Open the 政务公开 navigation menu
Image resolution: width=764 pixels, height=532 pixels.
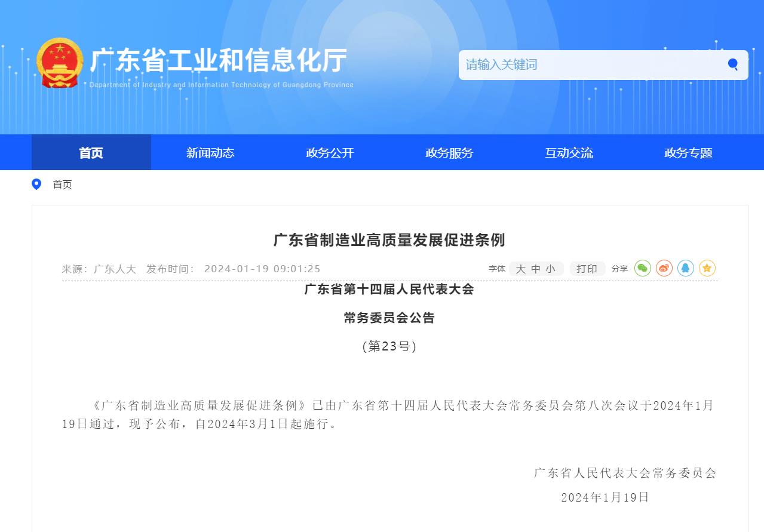tap(330, 153)
